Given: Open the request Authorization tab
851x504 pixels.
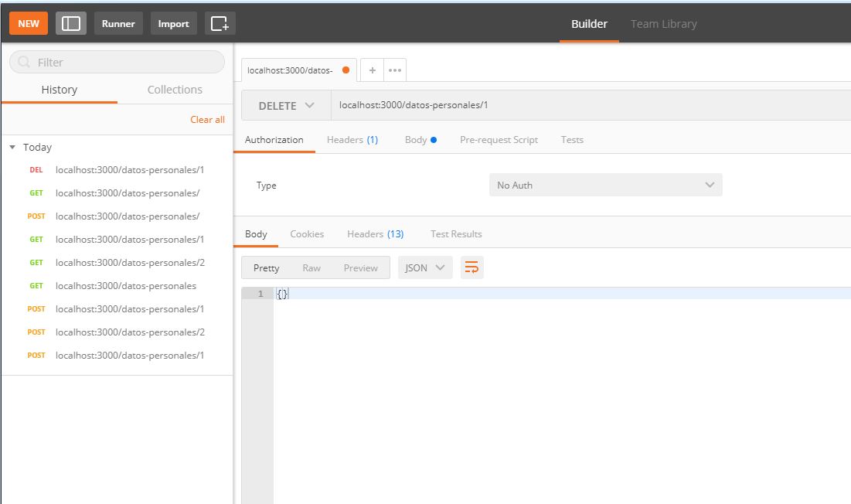Looking at the screenshot, I should click(274, 139).
